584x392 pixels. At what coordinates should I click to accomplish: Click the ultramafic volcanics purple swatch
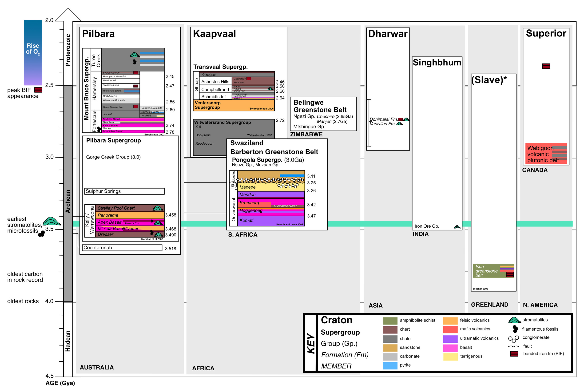click(x=450, y=339)
